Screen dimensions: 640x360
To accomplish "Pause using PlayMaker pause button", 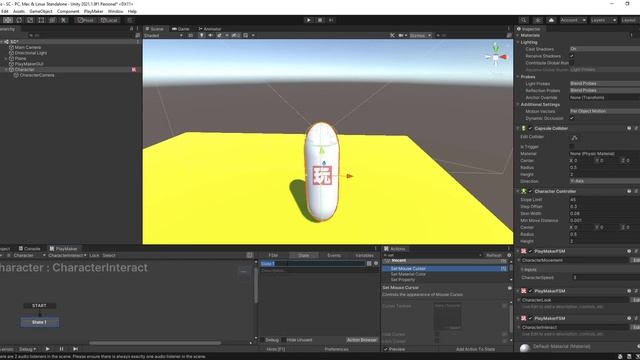I will point(62,349).
